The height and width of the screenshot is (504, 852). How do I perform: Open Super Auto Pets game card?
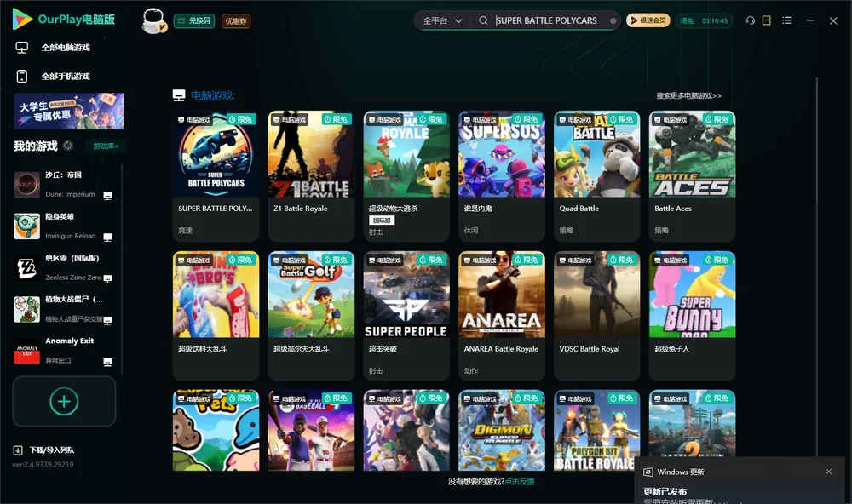coord(216,430)
